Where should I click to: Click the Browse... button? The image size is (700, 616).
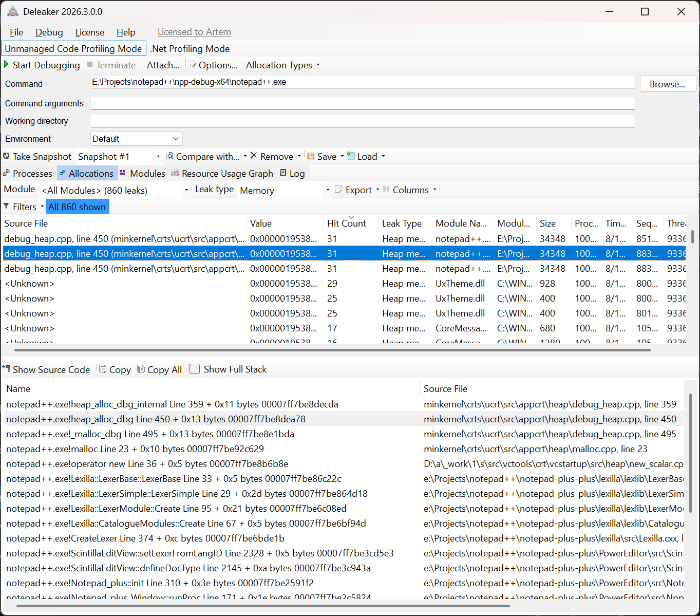point(668,84)
